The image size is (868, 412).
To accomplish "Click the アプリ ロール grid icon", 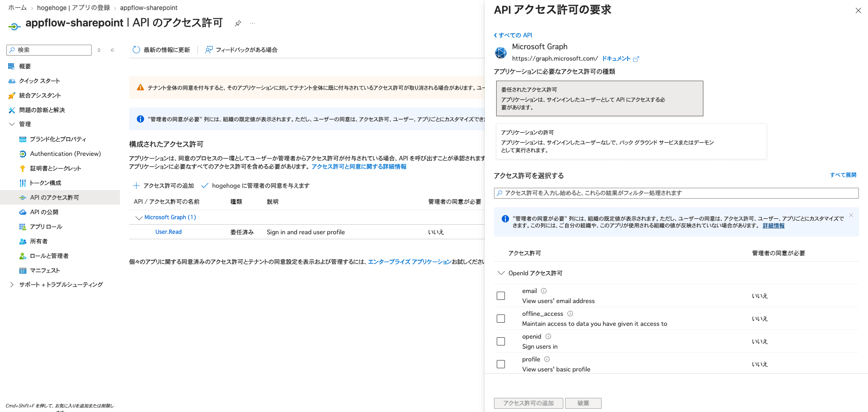I will coord(22,227).
